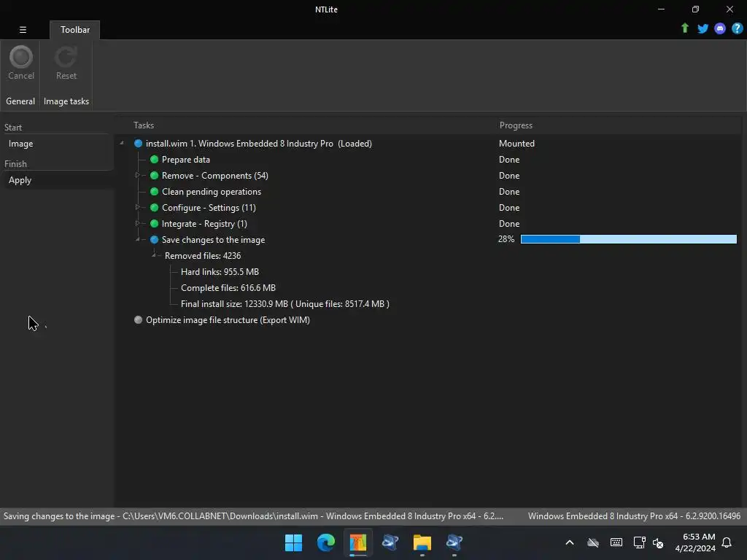The height and width of the screenshot is (560, 747).
Task: Click the Cancel circle icon
Action: pyautogui.click(x=21, y=57)
